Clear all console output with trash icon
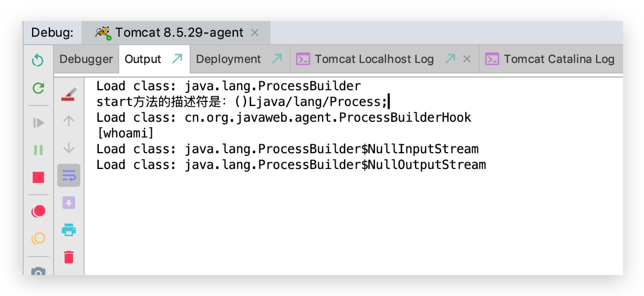The width and height of the screenshot is (644, 296). coord(69,257)
